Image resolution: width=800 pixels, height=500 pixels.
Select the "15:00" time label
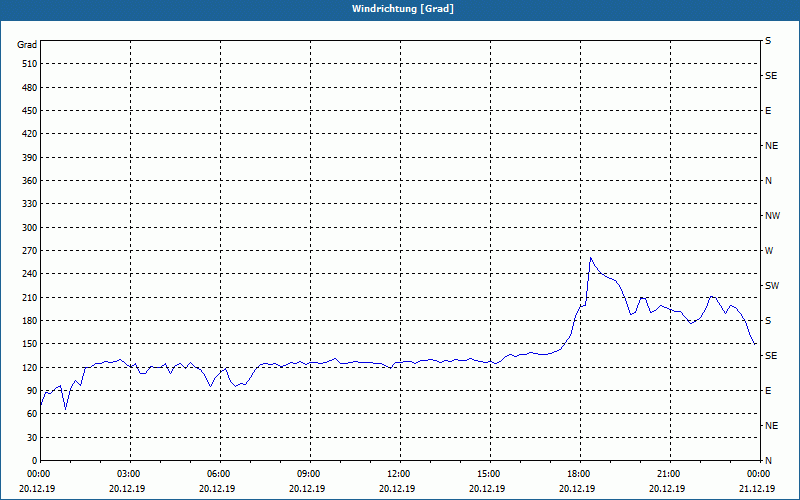(491, 473)
